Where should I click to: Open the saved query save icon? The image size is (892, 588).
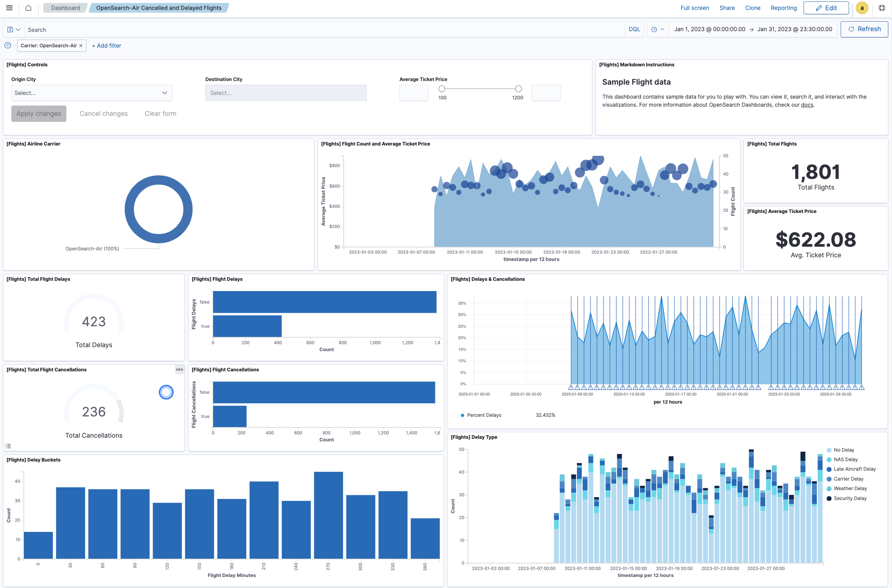pyautogui.click(x=10, y=29)
